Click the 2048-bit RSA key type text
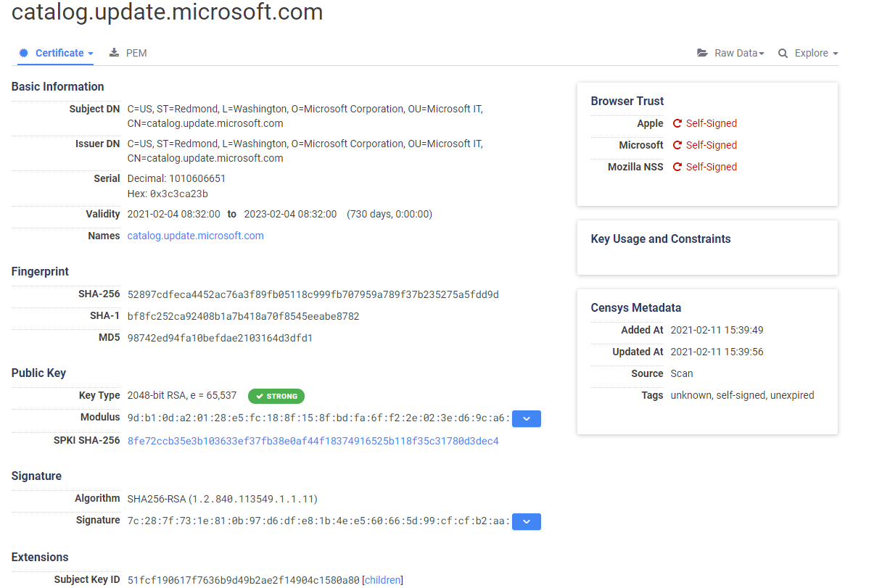The image size is (882, 588). click(x=182, y=395)
